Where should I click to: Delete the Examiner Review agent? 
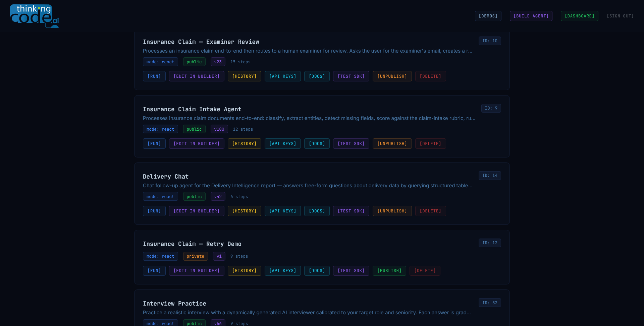point(431,76)
